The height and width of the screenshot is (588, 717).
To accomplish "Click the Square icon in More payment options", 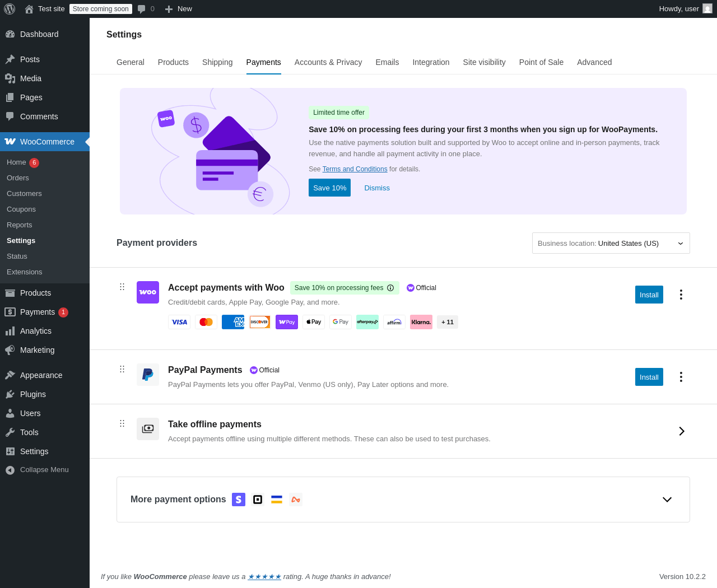I will 258,500.
